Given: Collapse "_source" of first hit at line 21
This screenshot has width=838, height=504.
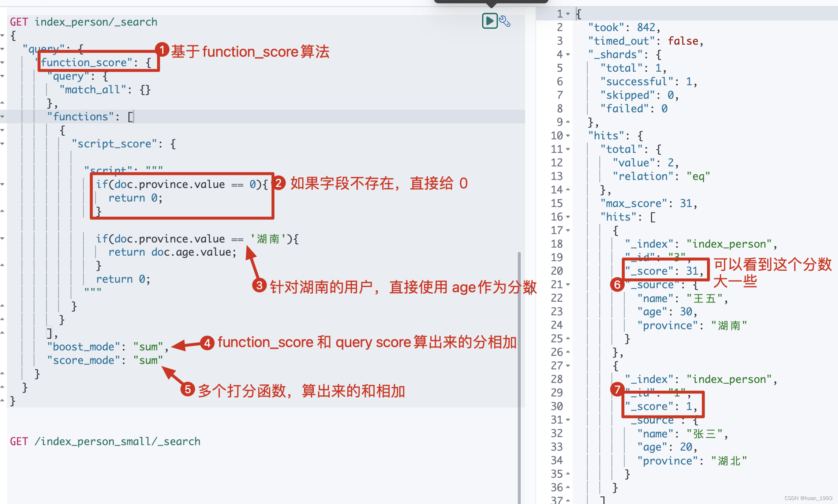Looking at the screenshot, I should (x=568, y=285).
